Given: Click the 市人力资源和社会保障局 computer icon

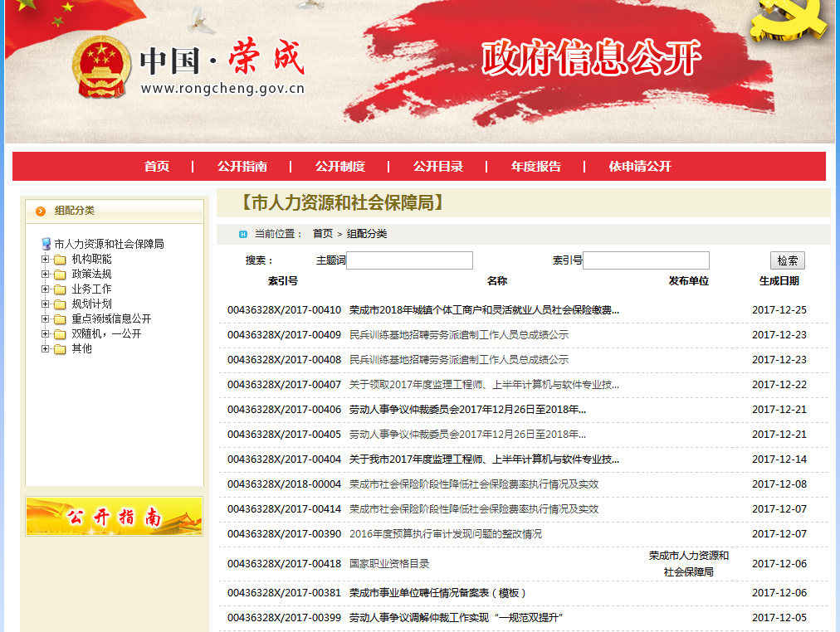Looking at the screenshot, I should click(46, 244).
